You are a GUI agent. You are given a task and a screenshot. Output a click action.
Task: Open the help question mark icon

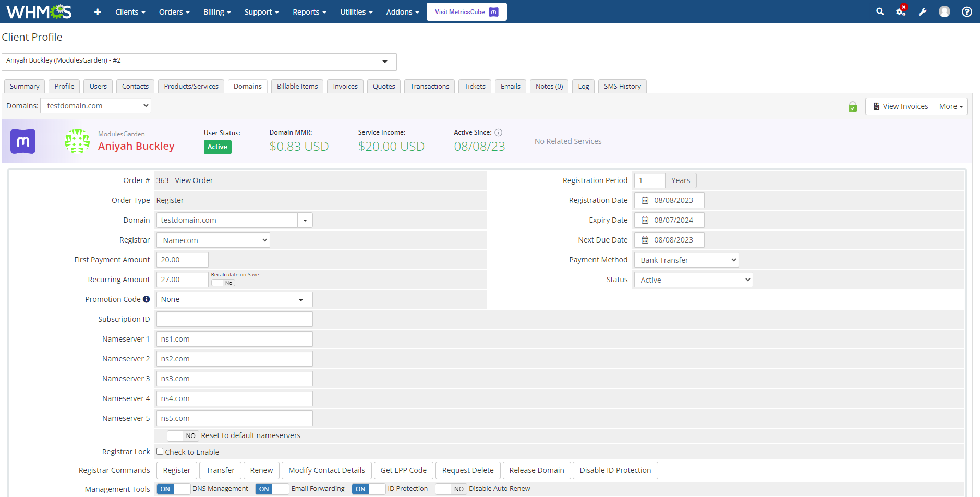pos(967,11)
